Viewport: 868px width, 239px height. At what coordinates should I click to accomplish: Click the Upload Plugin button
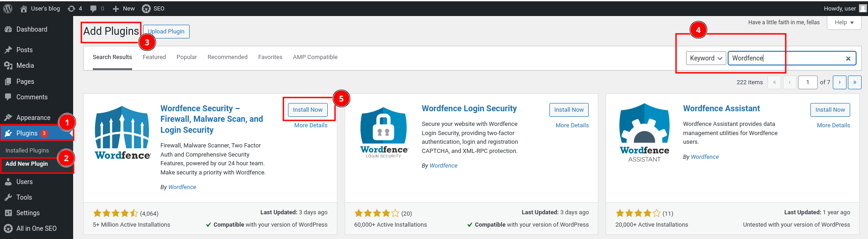point(166,32)
